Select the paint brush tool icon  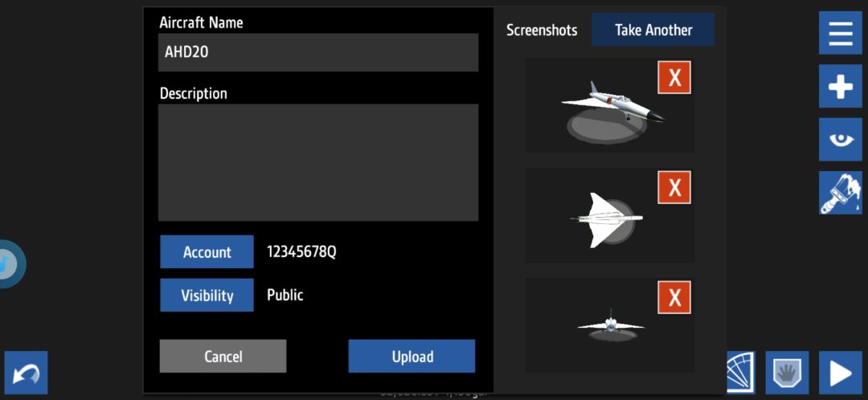tap(841, 193)
